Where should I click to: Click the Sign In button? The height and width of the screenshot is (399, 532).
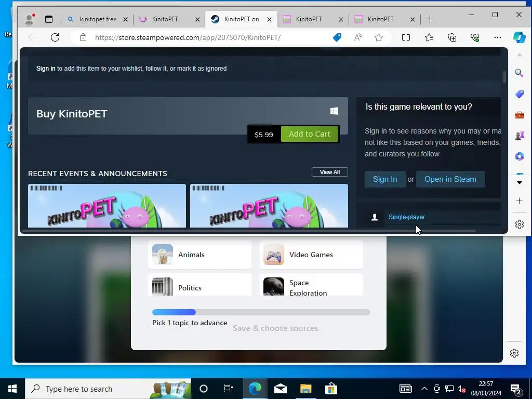[385, 179]
